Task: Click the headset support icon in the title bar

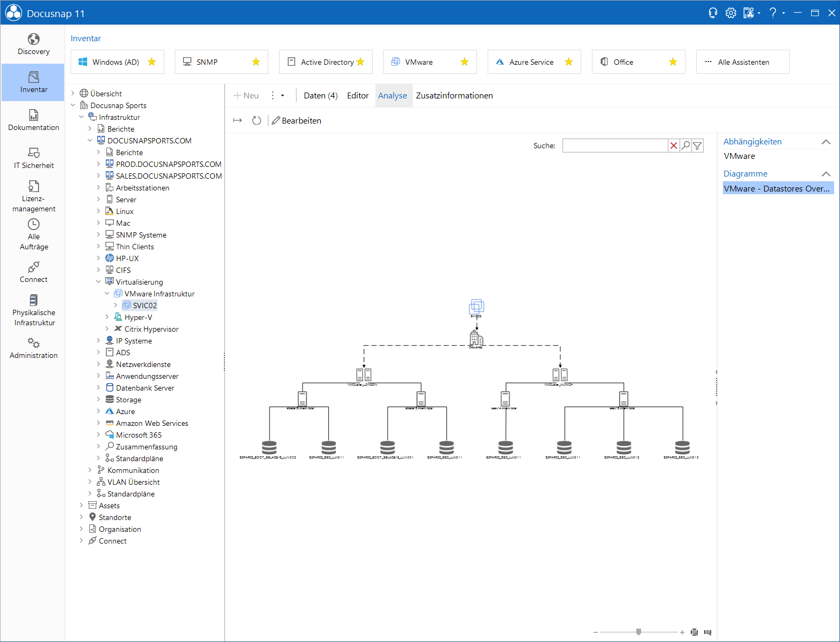Action: (x=713, y=13)
